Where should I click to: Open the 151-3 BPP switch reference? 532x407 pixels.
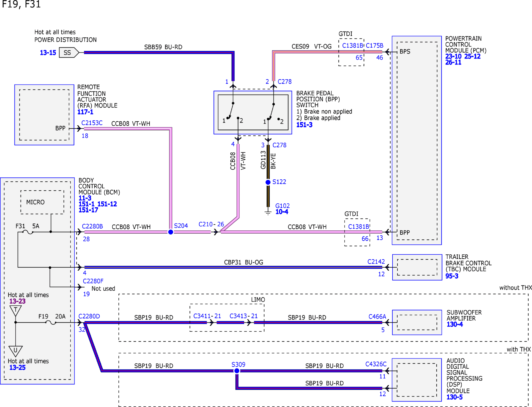[304, 125]
